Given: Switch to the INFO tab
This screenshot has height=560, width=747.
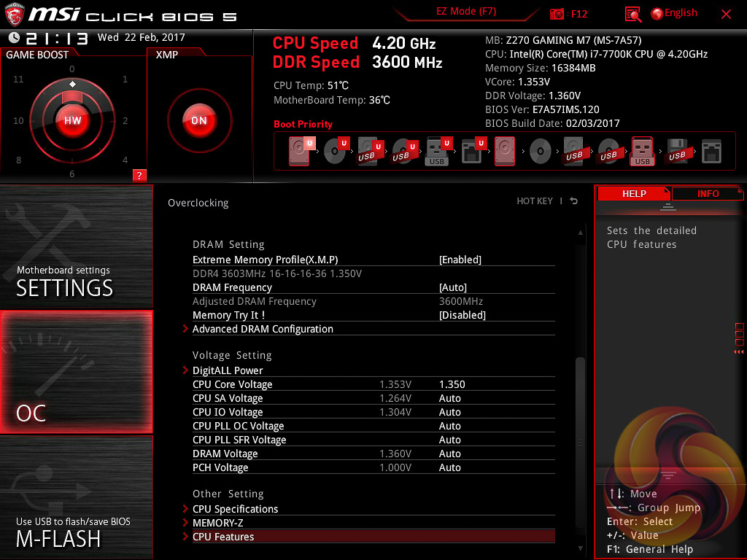Looking at the screenshot, I should [708, 193].
